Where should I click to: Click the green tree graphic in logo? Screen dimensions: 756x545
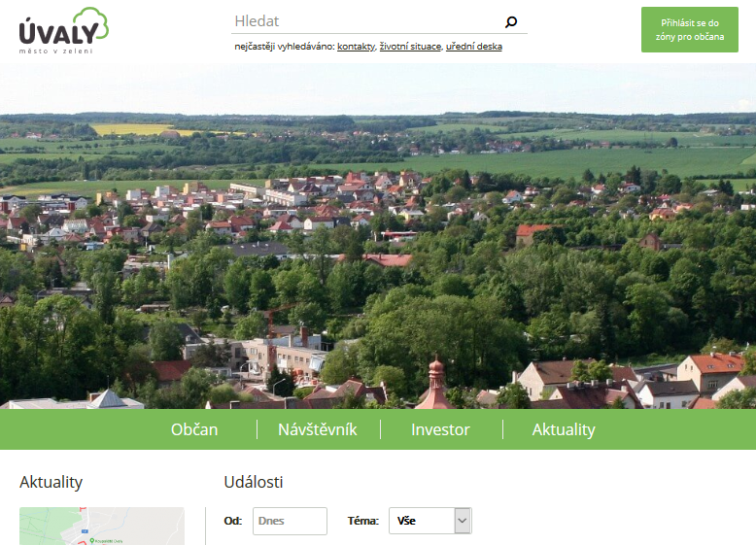point(91,21)
